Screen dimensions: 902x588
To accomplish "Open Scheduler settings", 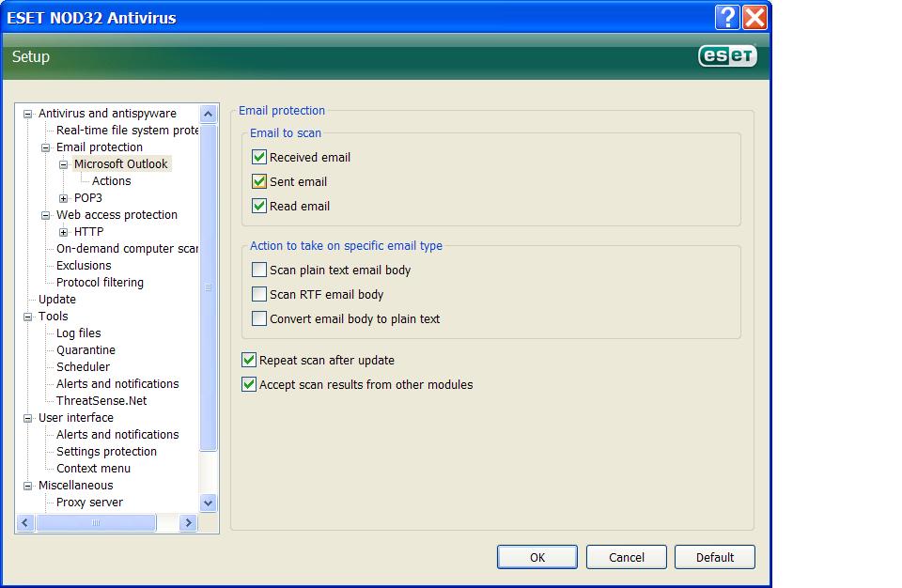I will pos(83,367).
